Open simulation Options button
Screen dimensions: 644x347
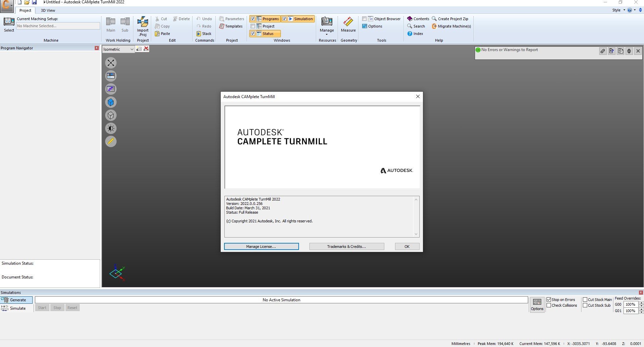pyautogui.click(x=537, y=305)
